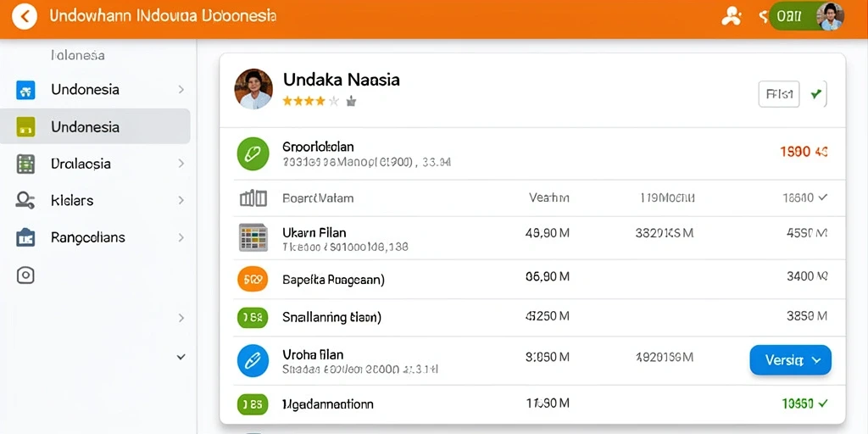Expand the first Undonesia sidebar chevron
Viewport: 868px width, 434px height.
[x=181, y=89]
